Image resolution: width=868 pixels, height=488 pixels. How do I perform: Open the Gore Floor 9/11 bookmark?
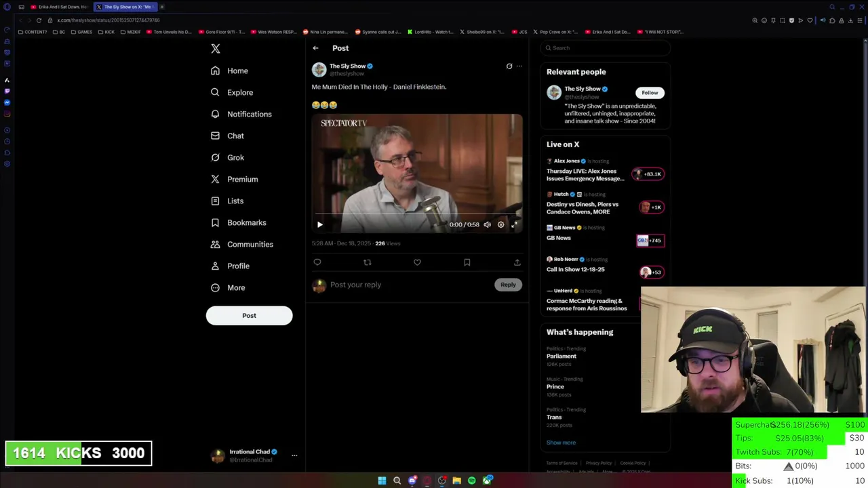coord(221,32)
